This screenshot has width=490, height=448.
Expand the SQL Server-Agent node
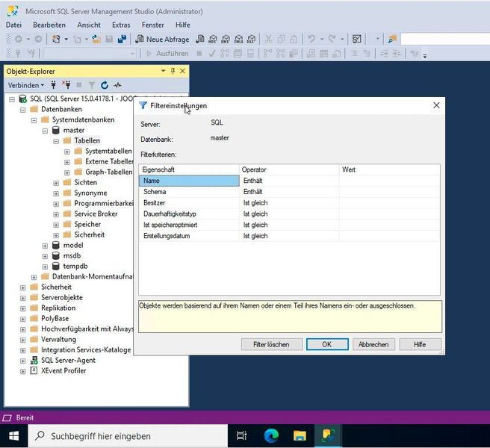point(23,361)
